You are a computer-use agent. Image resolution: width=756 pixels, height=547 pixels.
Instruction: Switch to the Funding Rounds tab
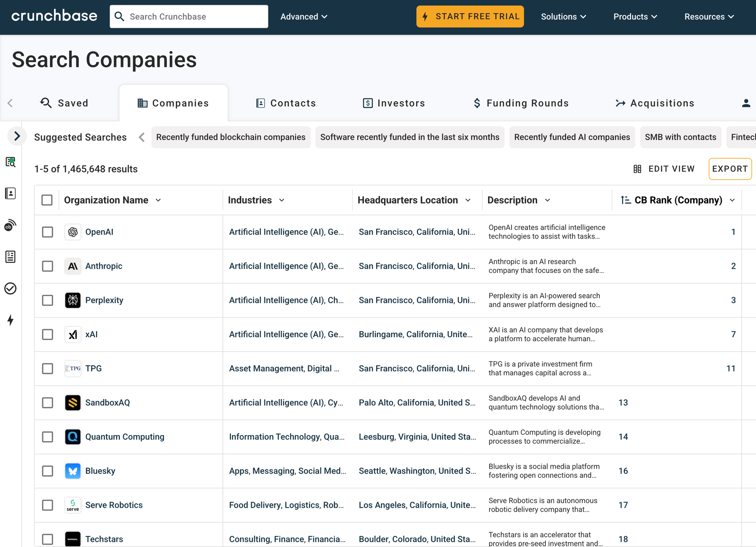coord(521,103)
